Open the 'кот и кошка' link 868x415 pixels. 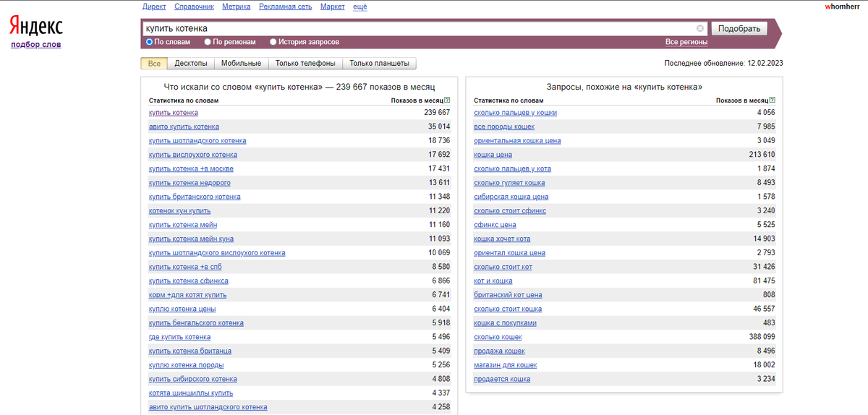(493, 281)
